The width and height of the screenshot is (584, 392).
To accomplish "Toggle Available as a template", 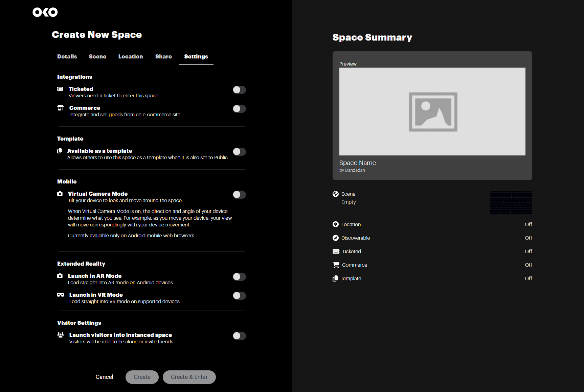I will [x=239, y=152].
